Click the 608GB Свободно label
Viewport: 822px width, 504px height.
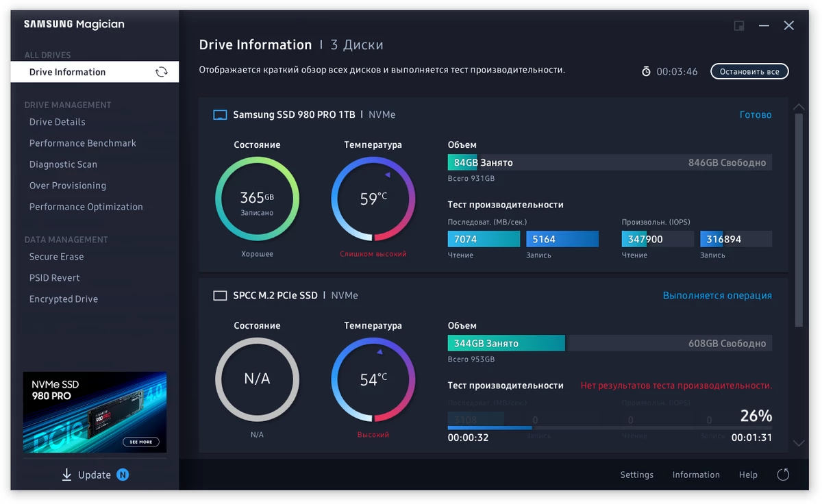(727, 344)
